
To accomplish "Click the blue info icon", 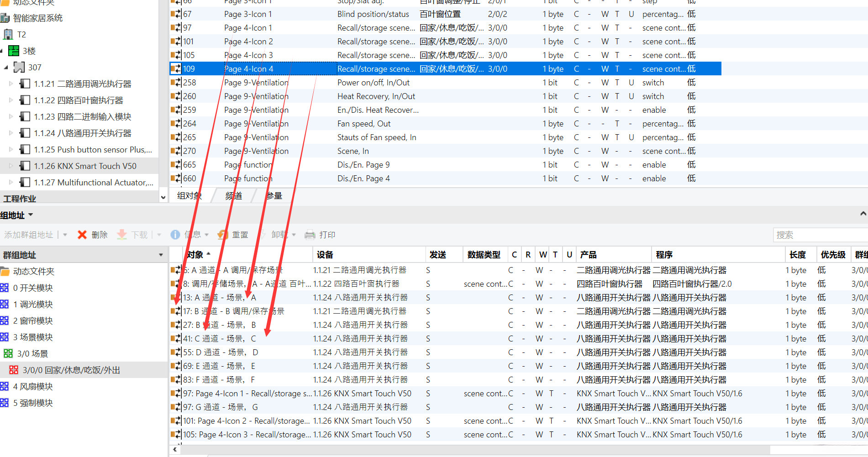I will coord(175,235).
